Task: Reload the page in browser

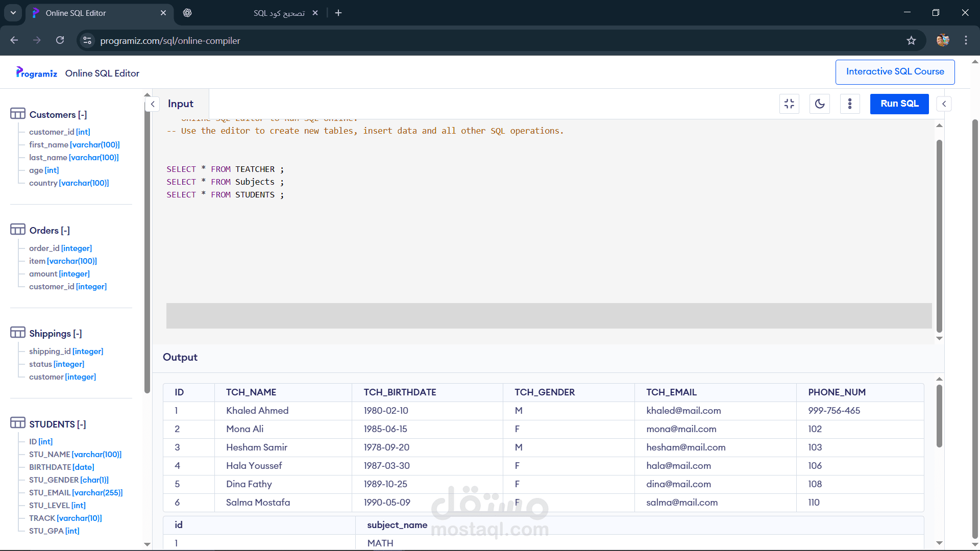Action: point(60,41)
